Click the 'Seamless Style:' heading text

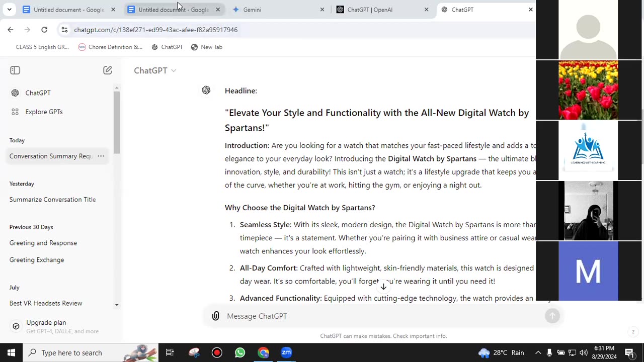[x=265, y=225]
